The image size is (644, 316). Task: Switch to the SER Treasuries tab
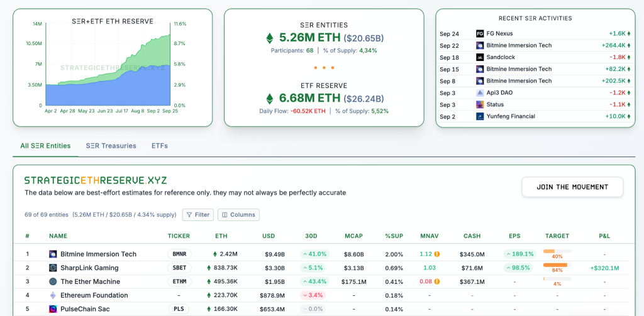point(111,146)
